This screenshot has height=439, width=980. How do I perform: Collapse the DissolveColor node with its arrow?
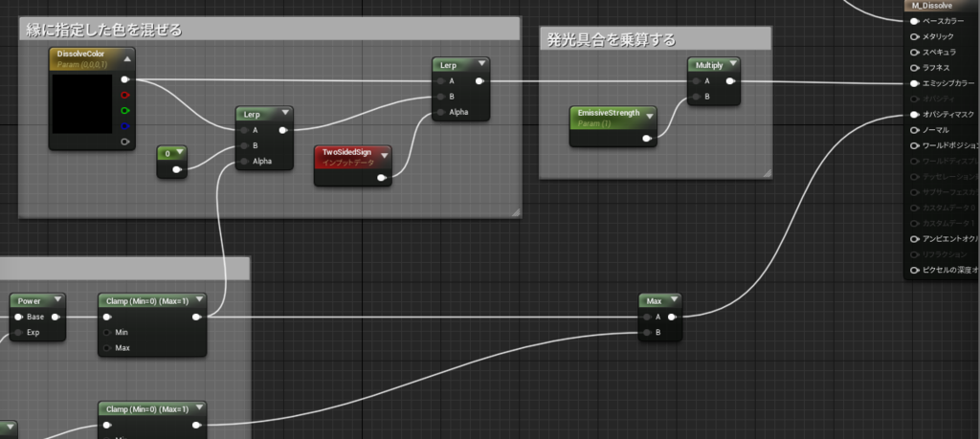point(127,59)
